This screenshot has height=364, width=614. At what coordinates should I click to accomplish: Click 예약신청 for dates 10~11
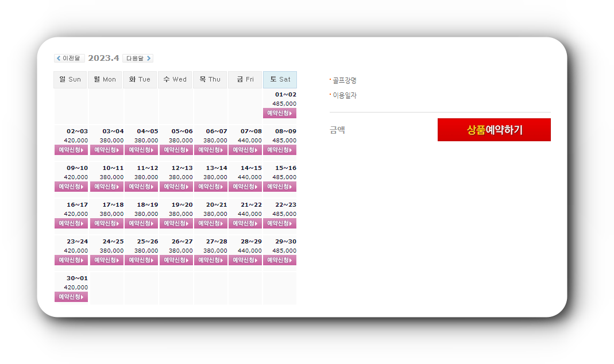(x=106, y=187)
